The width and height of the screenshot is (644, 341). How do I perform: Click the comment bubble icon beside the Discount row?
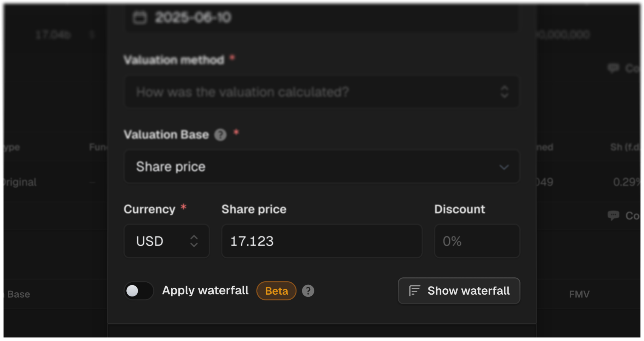(x=613, y=216)
